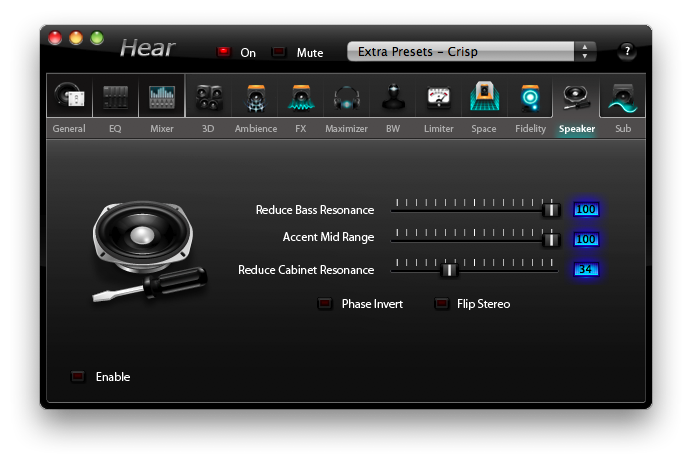
Task: Switch to the Ambience tab label
Action: [x=256, y=128]
